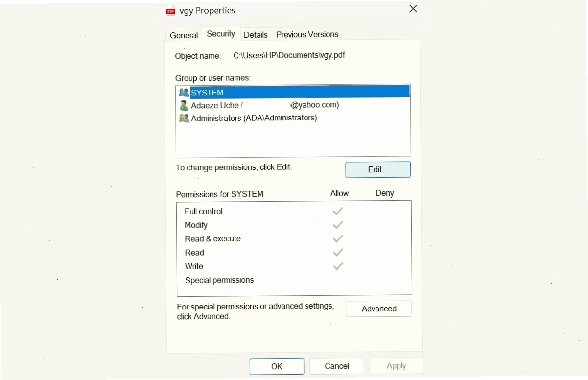This screenshot has width=588, height=380.
Task: Click the Edit... permissions button
Action: [x=378, y=170]
